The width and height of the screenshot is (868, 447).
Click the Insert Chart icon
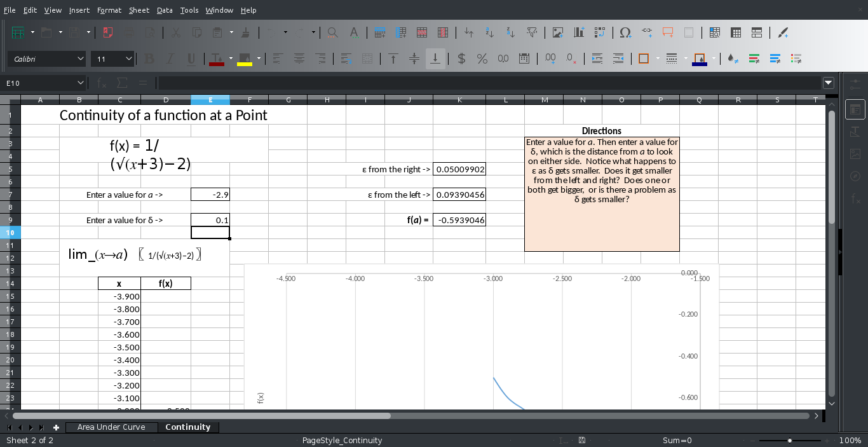pyautogui.click(x=579, y=32)
